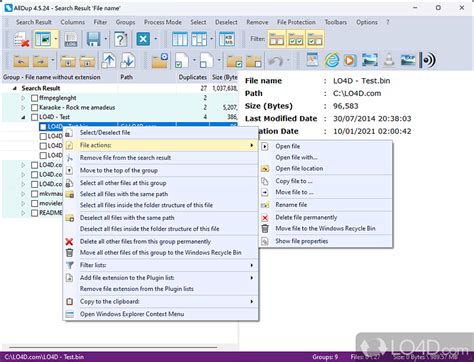The height and width of the screenshot is (362, 474).
Task: Open the dropdown arrow next to the save icon
Action: coord(106,39)
